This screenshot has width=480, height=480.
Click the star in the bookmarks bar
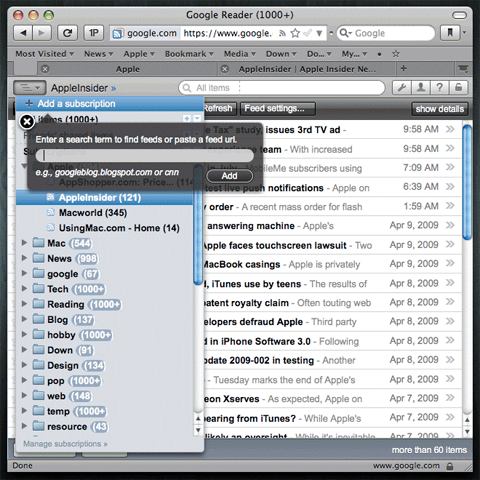396,54
